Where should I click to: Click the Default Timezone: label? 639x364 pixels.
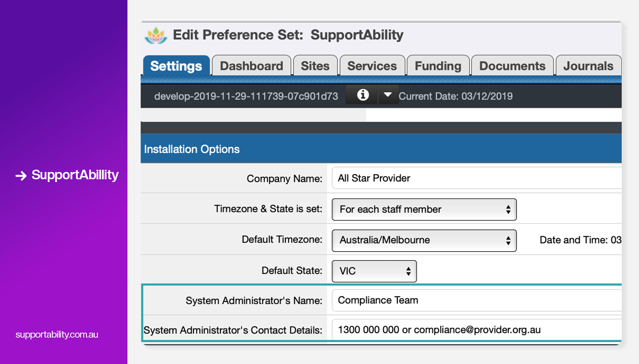[282, 240]
